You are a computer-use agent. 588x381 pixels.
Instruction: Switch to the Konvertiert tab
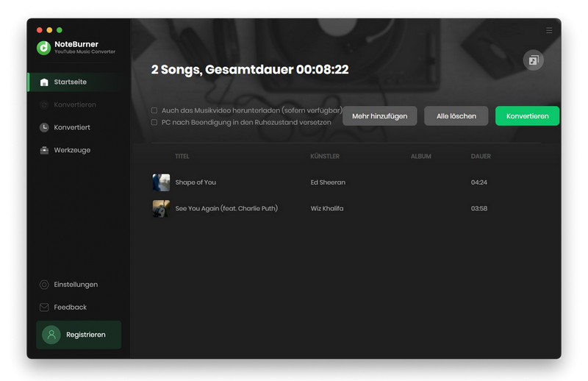tap(79, 127)
